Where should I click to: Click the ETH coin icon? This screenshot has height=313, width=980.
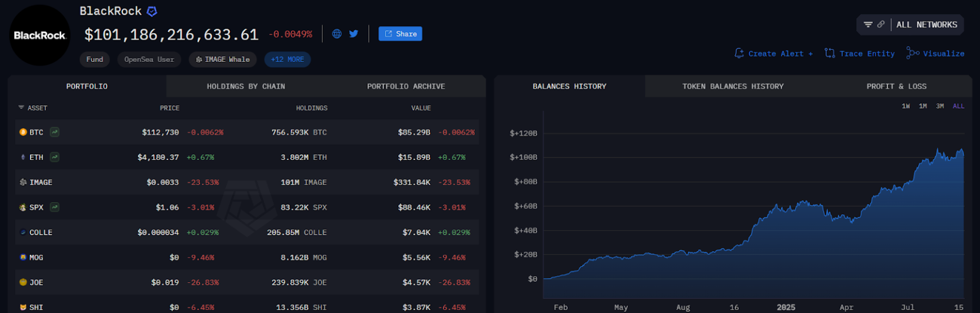coord(23,157)
